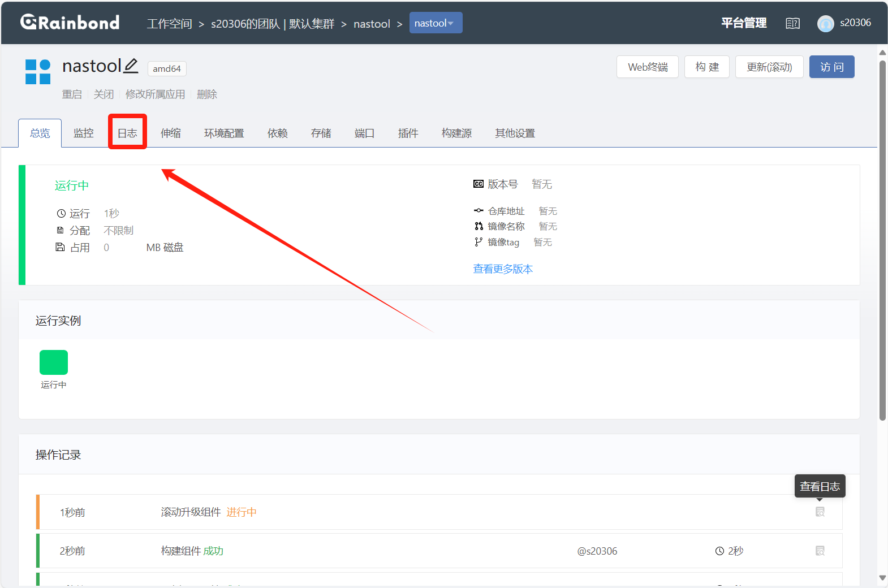This screenshot has height=588, width=888.
Task: Click the s20306 user avatar
Action: click(825, 23)
